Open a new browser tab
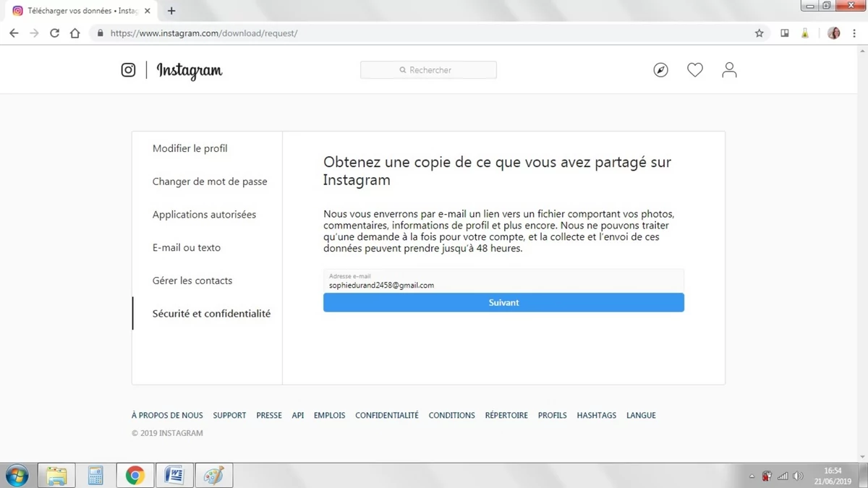The height and width of the screenshot is (488, 868). tap(171, 11)
